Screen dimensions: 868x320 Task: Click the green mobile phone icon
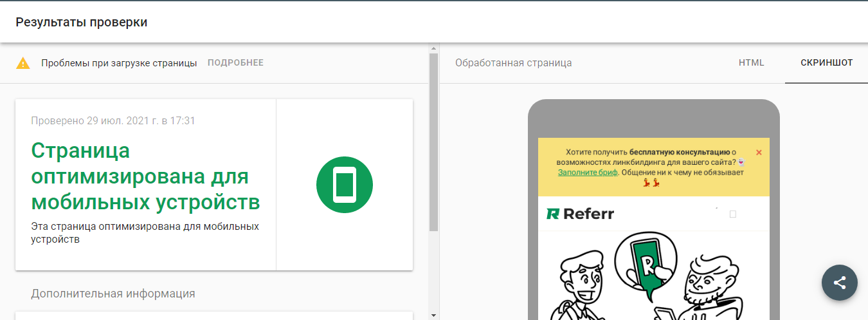344,185
